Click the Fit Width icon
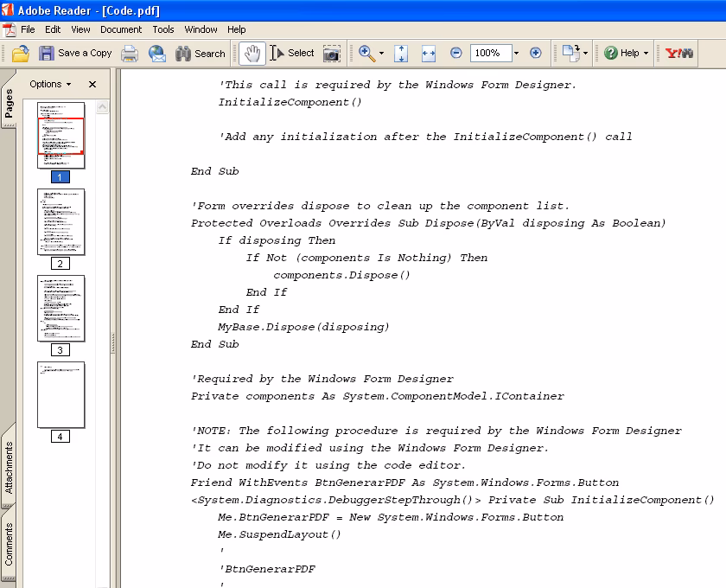726x588 pixels. coord(429,54)
